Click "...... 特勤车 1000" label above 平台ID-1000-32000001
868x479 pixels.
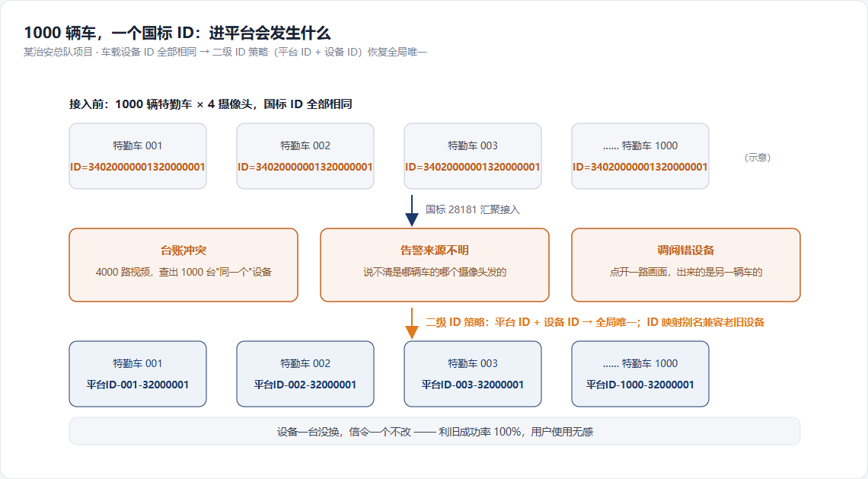click(640, 363)
